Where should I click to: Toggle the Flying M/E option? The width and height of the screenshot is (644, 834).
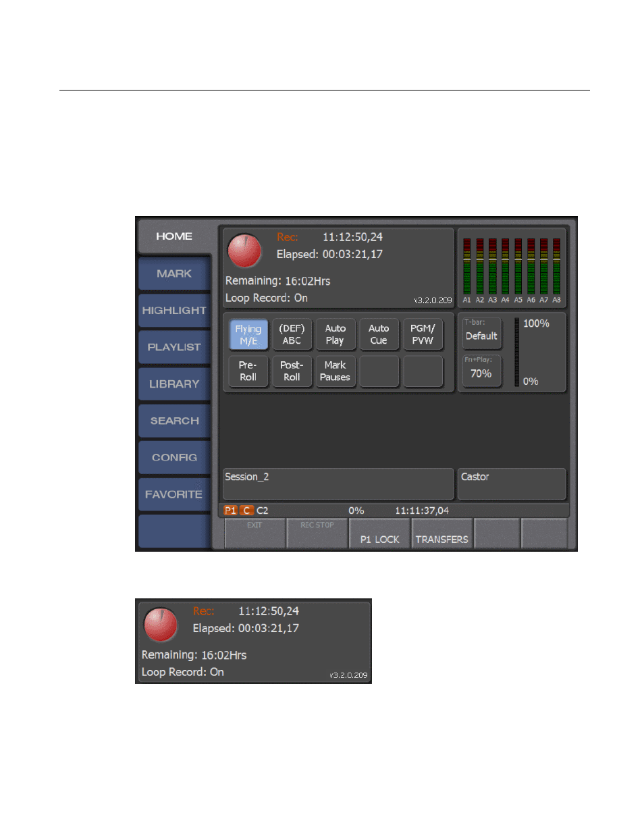click(248, 335)
